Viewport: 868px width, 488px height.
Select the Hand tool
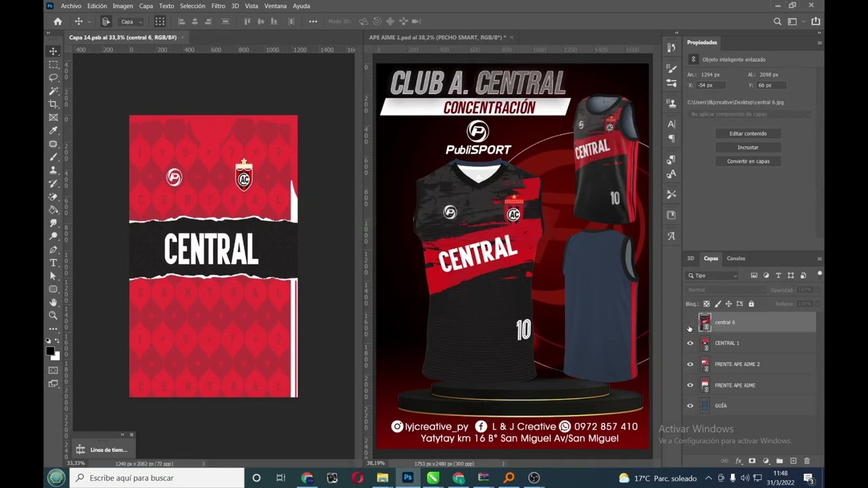coord(53,302)
